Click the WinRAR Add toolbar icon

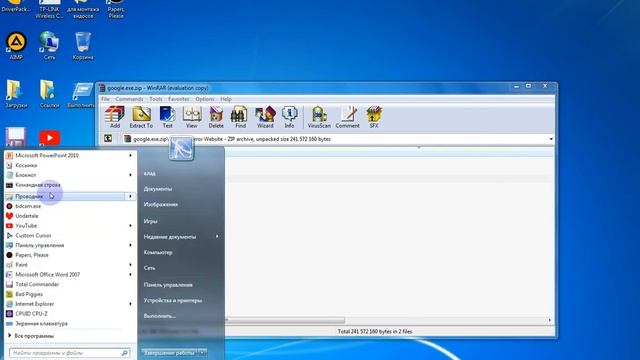click(115, 117)
